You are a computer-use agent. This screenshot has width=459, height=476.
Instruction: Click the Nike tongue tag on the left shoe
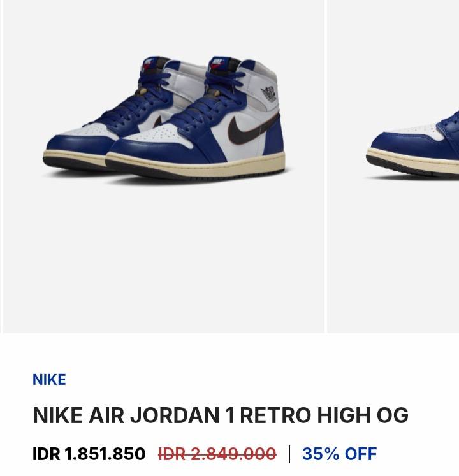tap(149, 64)
